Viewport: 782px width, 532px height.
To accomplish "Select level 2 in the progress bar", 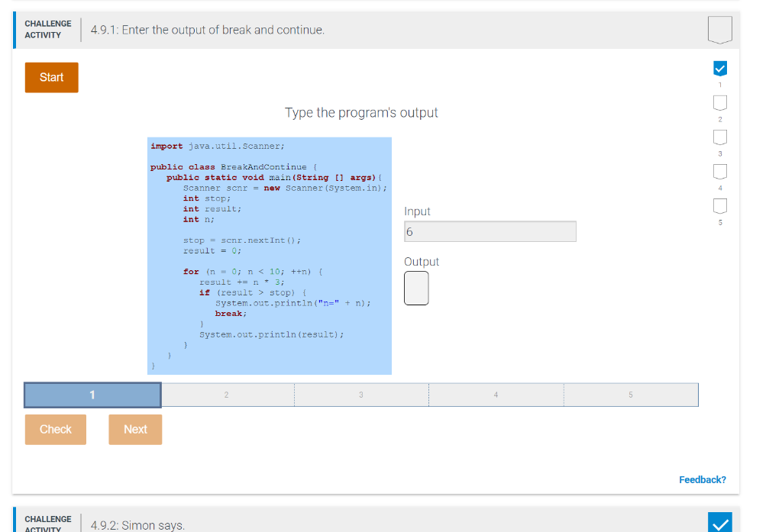I will (227, 395).
